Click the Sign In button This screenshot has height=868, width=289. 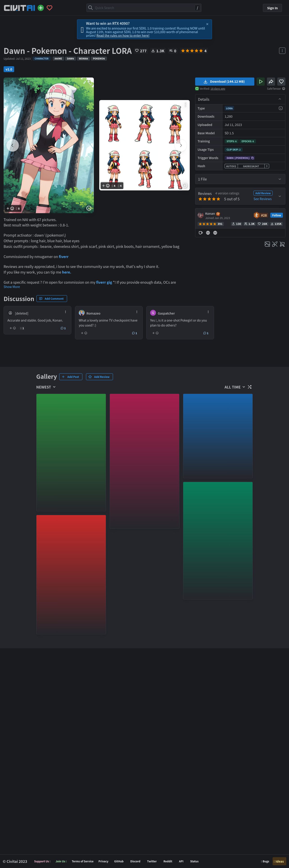click(x=272, y=8)
